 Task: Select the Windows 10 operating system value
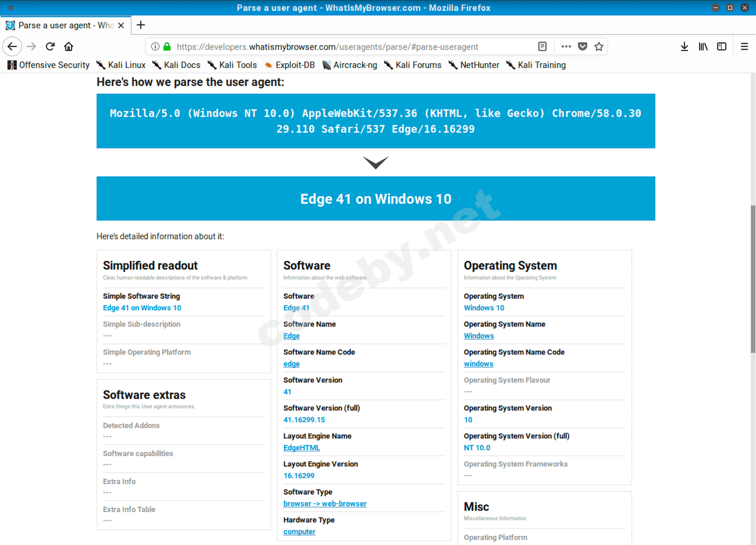pos(484,308)
